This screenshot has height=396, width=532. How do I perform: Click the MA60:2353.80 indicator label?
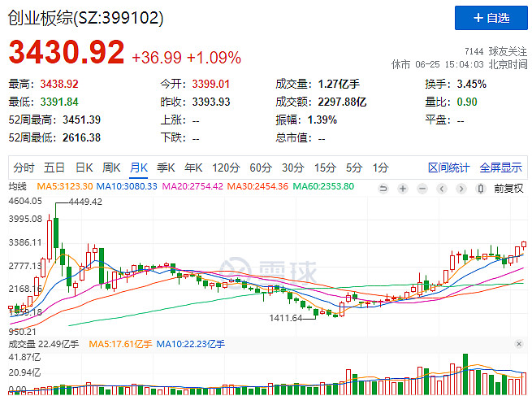click(323, 186)
